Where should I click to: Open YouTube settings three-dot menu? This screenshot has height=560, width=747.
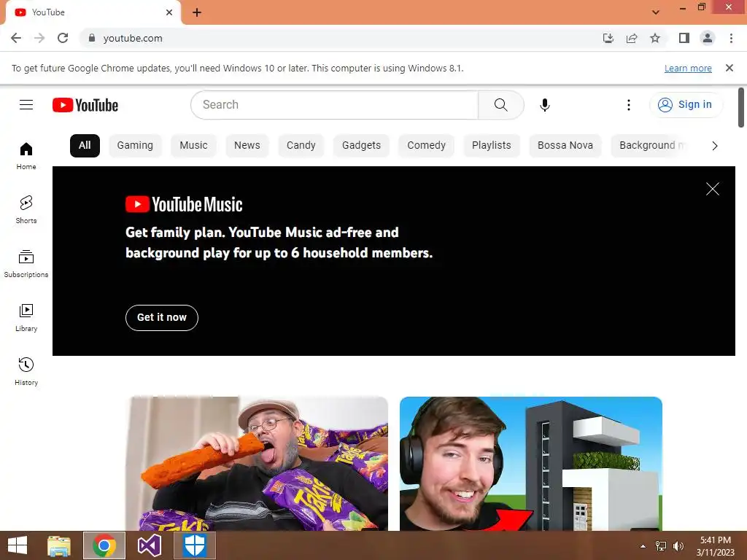pos(628,105)
